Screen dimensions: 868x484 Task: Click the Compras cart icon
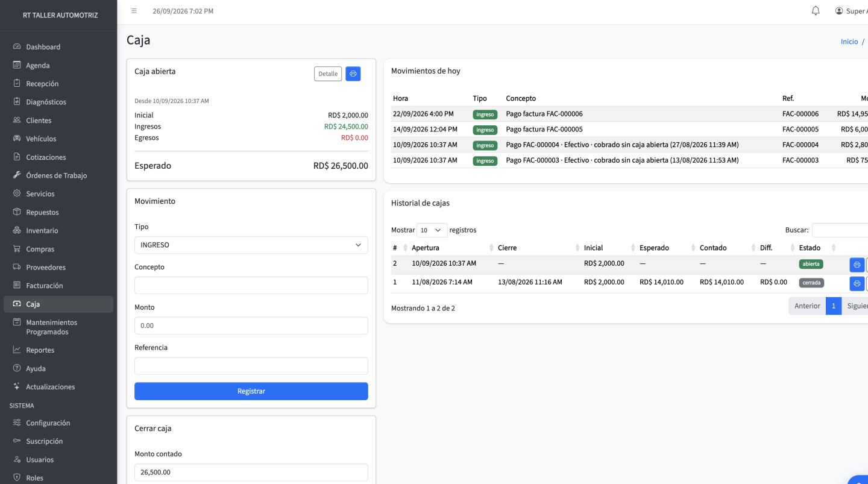coord(17,249)
